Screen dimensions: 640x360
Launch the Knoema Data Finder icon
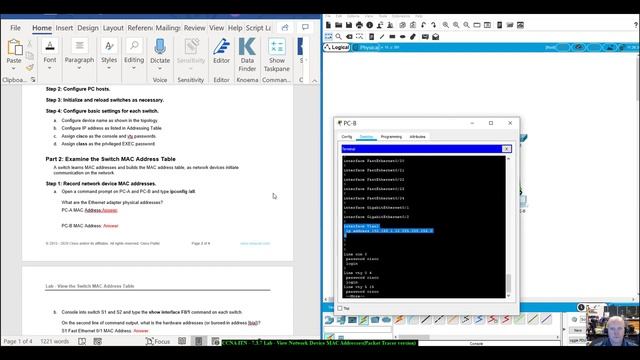click(x=247, y=47)
